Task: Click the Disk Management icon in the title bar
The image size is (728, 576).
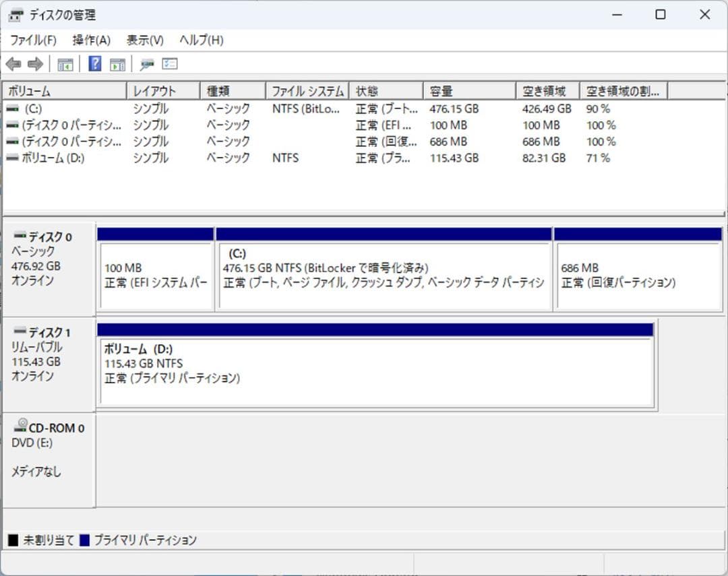Action: tap(15, 14)
